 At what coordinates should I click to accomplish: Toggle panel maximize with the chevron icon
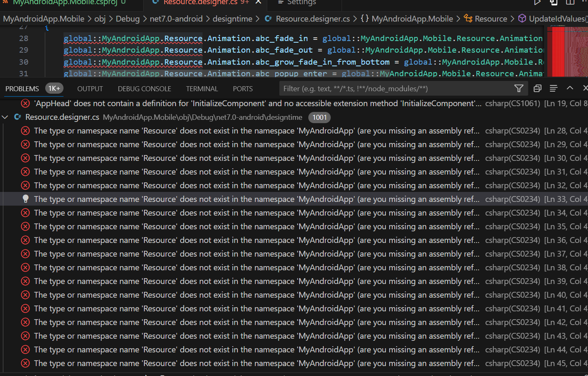pos(570,87)
